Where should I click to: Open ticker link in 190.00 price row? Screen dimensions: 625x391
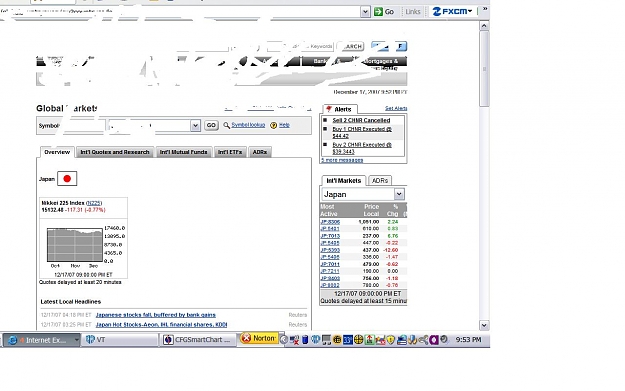tap(330, 271)
